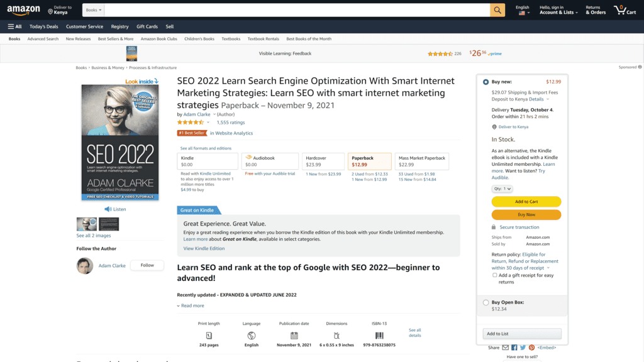The image size is (644, 362).
Task: Open the Add to List dropdown
Action: 521,334
